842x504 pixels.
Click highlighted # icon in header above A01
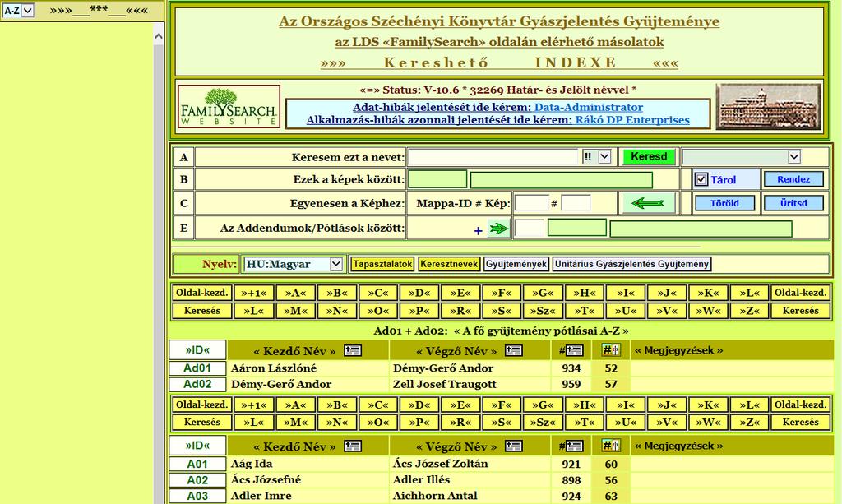click(x=611, y=446)
